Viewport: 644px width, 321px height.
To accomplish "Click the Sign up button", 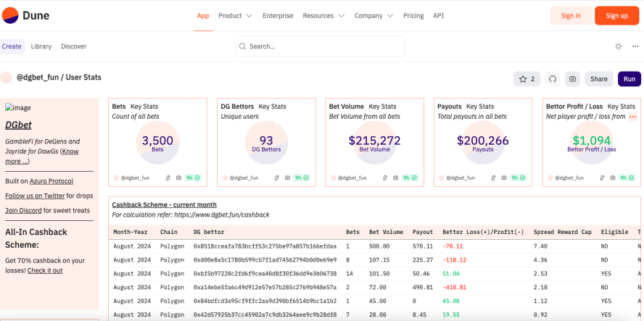I will (617, 16).
